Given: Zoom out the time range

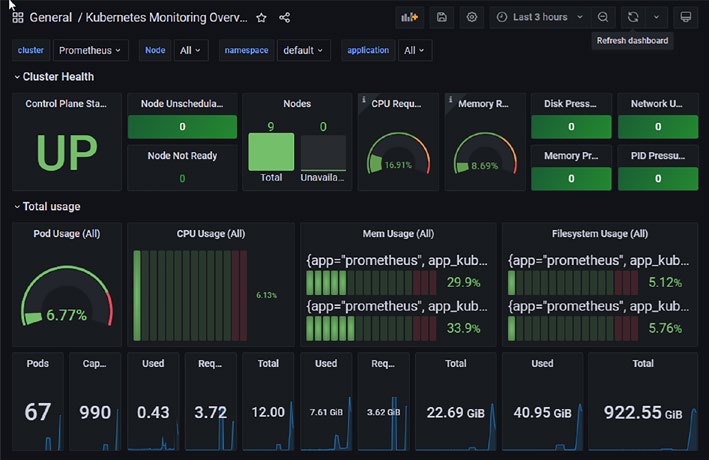Looking at the screenshot, I should click(603, 18).
